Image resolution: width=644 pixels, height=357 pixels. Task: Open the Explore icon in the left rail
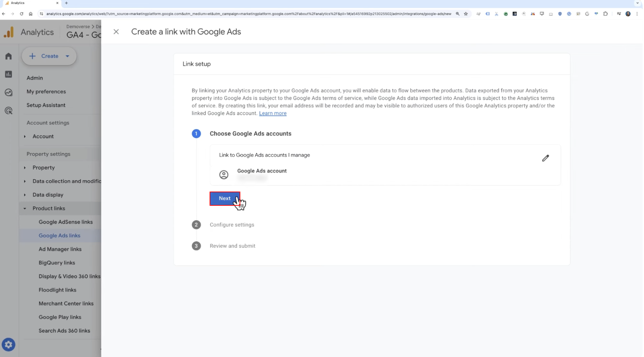pos(9,92)
